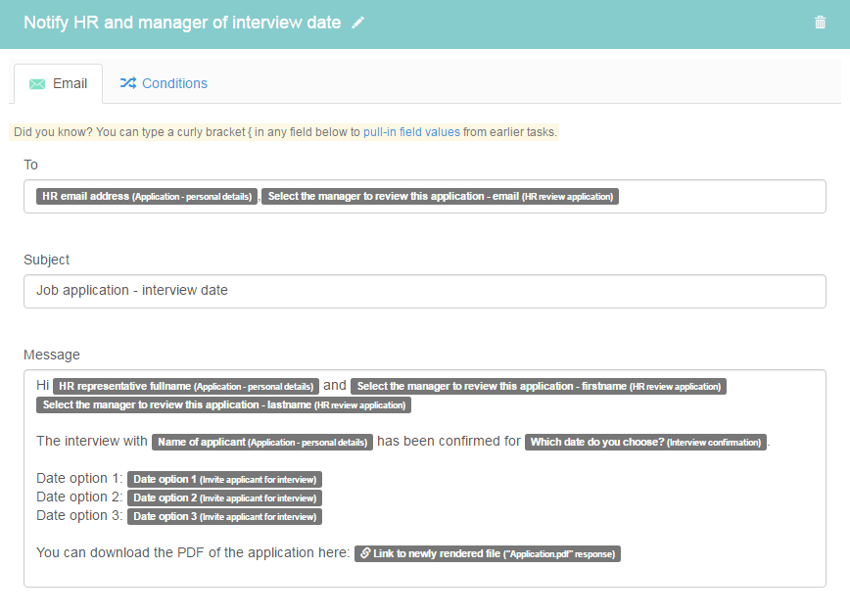Click the shuffle icon on Conditions tab
This screenshot has width=850, height=616.
(x=127, y=83)
